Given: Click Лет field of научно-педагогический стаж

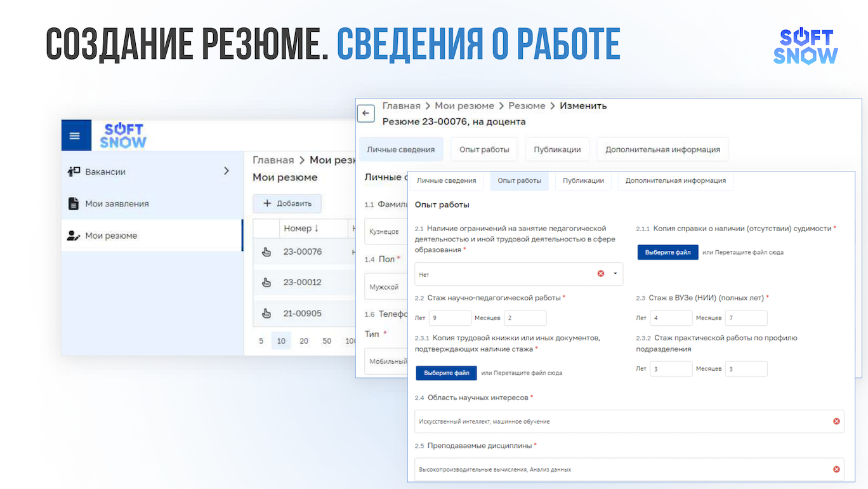Looking at the screenshot, I should click(x=450, y=318).
